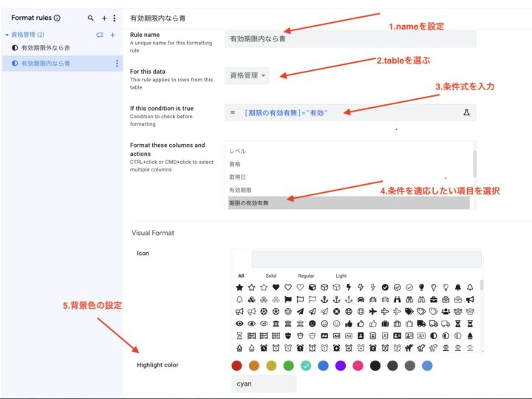Click the Rule name text field
The height and width of the screenshot is (399, 532).
click(x=350, y=39)
